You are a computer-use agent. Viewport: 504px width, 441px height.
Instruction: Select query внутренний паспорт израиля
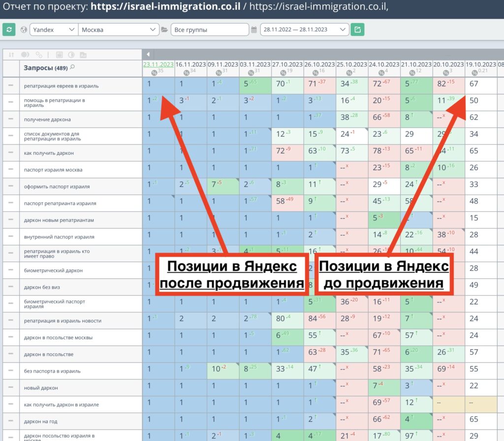pos(59,237)
